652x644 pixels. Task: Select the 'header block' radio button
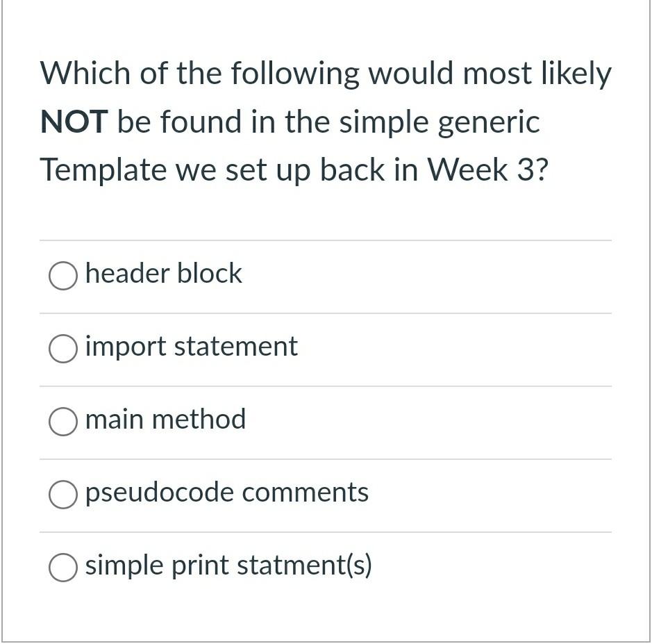tap(63, 276)
